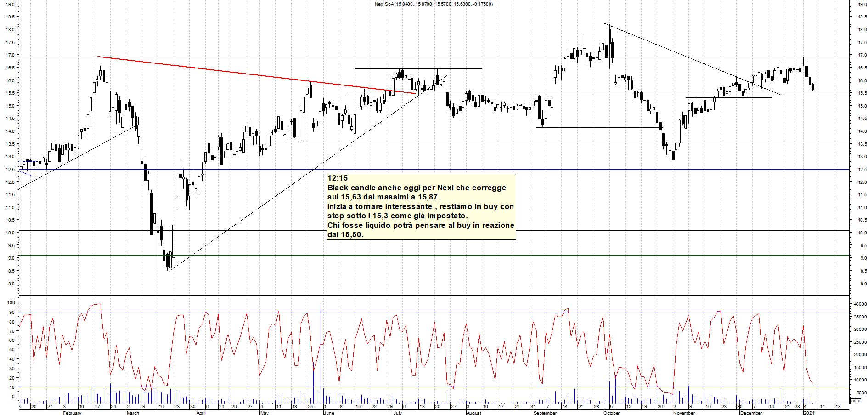
Task: Select the red descending trendline
Action: coord(257,75)
